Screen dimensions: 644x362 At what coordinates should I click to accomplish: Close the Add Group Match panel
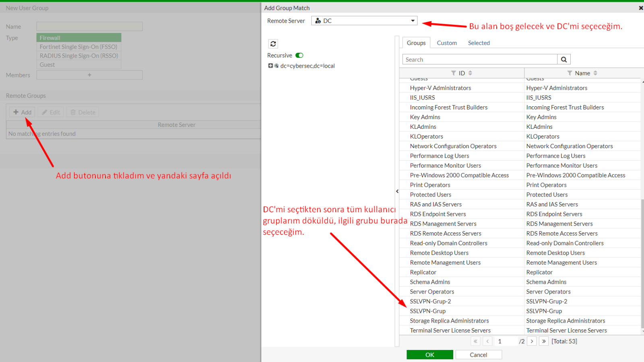[x=640, y=8]
